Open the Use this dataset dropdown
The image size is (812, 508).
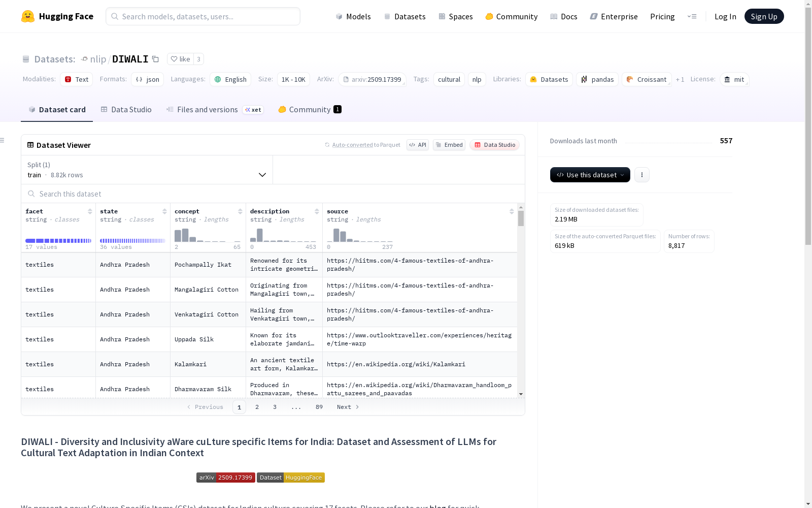click(x=590, y=175)
